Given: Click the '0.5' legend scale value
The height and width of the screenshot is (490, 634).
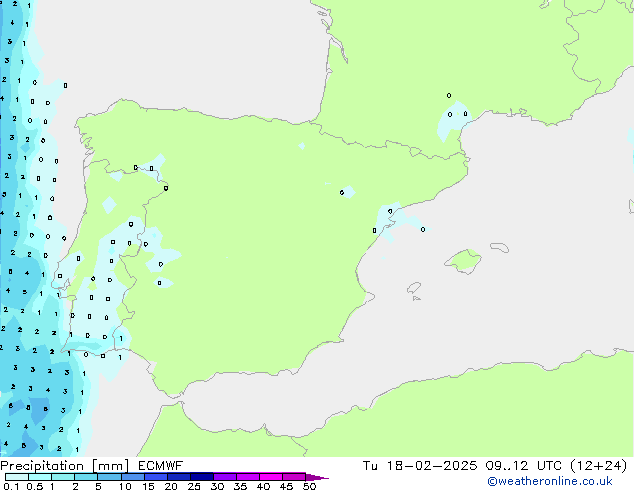Looking at the screenshot, I should [x=35, y=486].
